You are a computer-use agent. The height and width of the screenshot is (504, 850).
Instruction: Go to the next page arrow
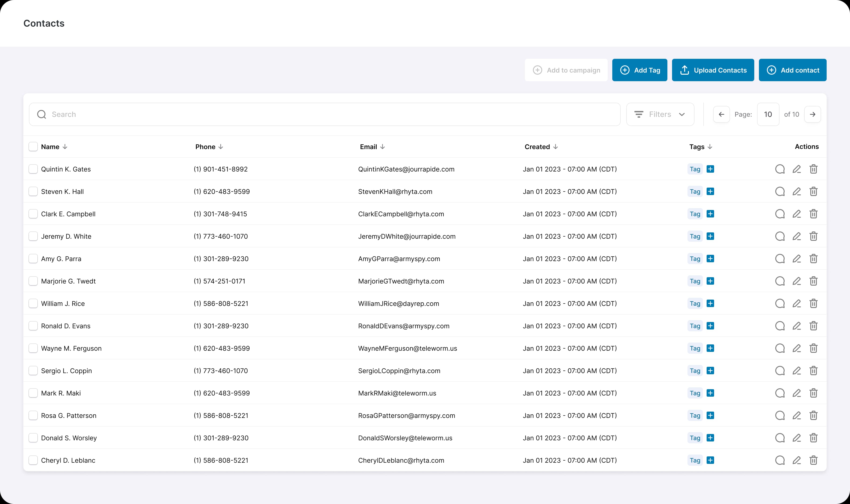(x=812, y=115)
